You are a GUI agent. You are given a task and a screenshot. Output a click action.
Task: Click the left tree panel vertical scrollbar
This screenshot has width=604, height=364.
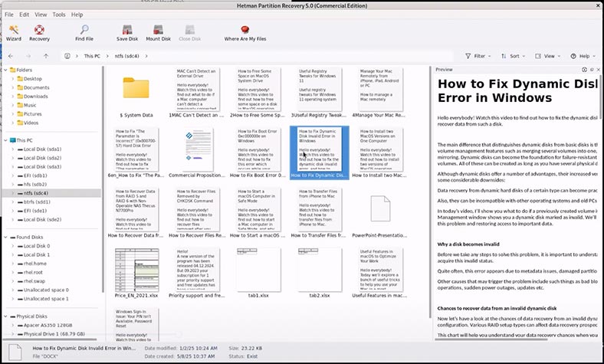click(103, 179)
